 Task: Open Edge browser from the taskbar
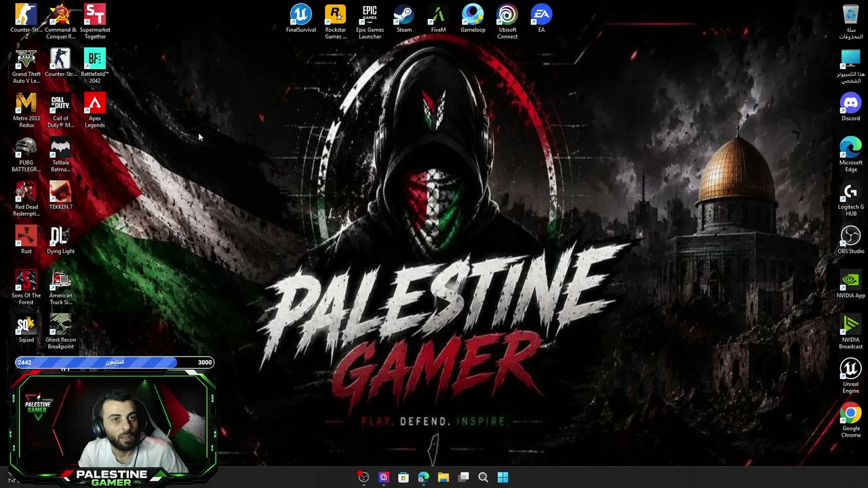tap(423, 477)
